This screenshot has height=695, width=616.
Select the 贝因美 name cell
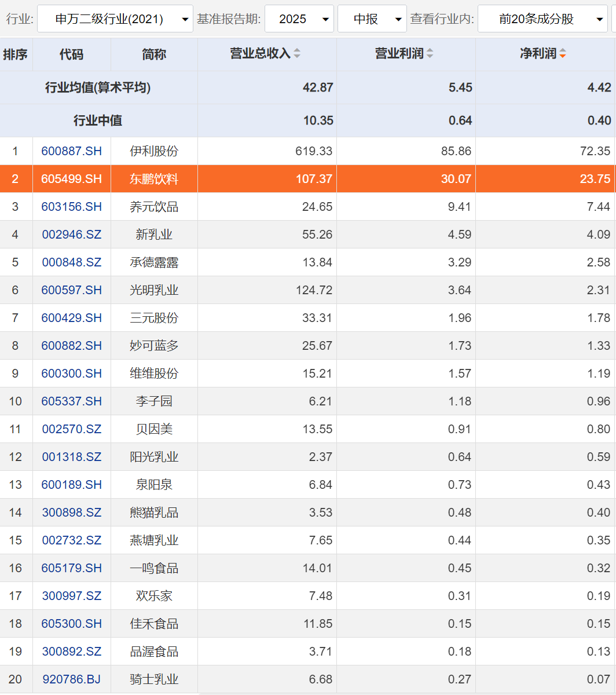(x=154, y=429)
